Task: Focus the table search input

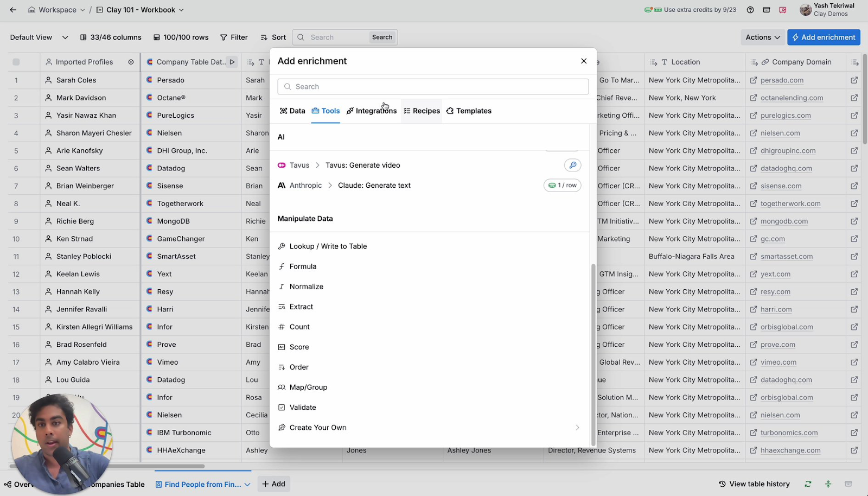Action: coord(337,37)
